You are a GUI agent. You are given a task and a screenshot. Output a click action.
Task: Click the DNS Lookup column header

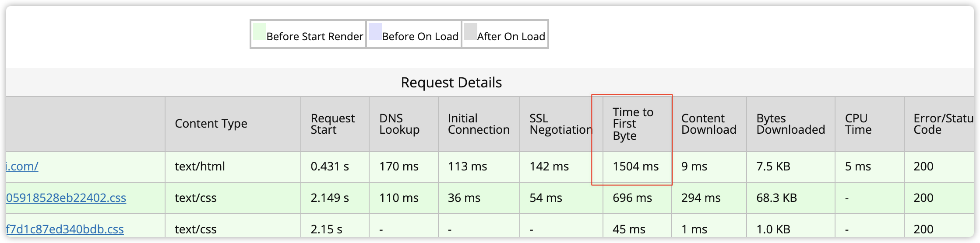pos(399,124)
